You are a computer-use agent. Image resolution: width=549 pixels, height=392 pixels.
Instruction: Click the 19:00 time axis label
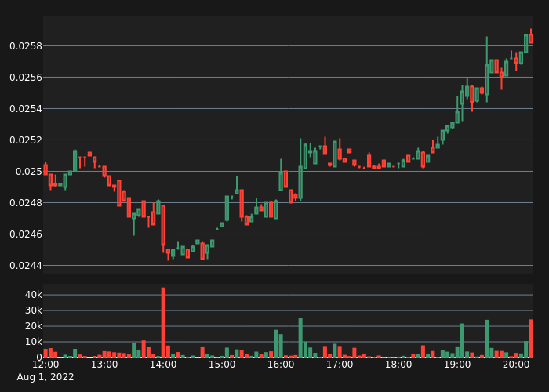click(457, 365)
